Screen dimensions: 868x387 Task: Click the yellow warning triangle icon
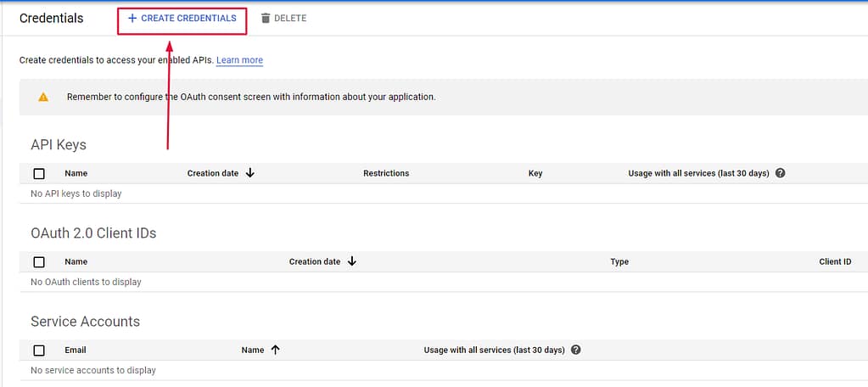pos(43,98)
